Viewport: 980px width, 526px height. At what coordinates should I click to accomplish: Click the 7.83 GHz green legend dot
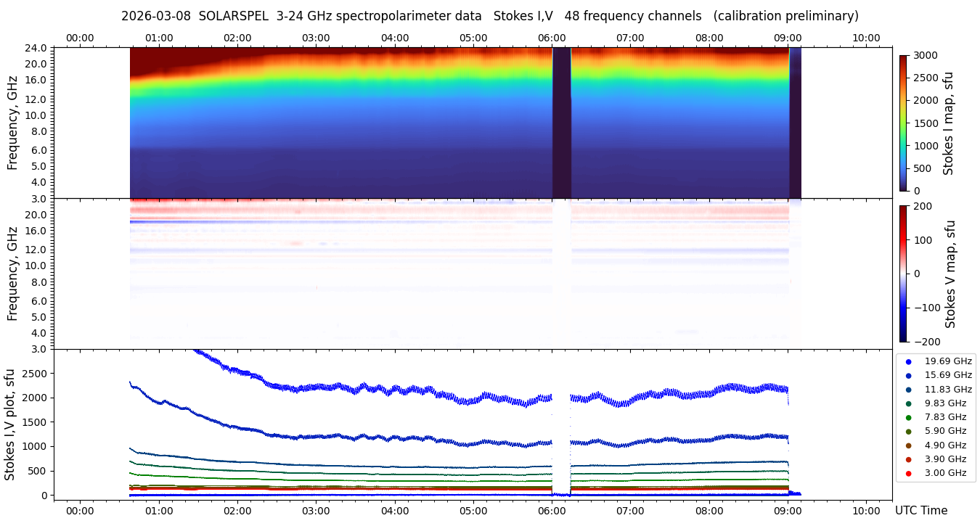pyautogui.click(x=908, y=417)
